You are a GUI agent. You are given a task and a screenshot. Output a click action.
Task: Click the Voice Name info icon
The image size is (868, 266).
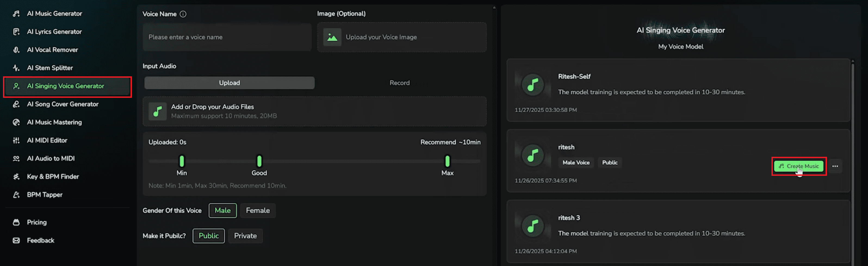click(x=183, y=14)
